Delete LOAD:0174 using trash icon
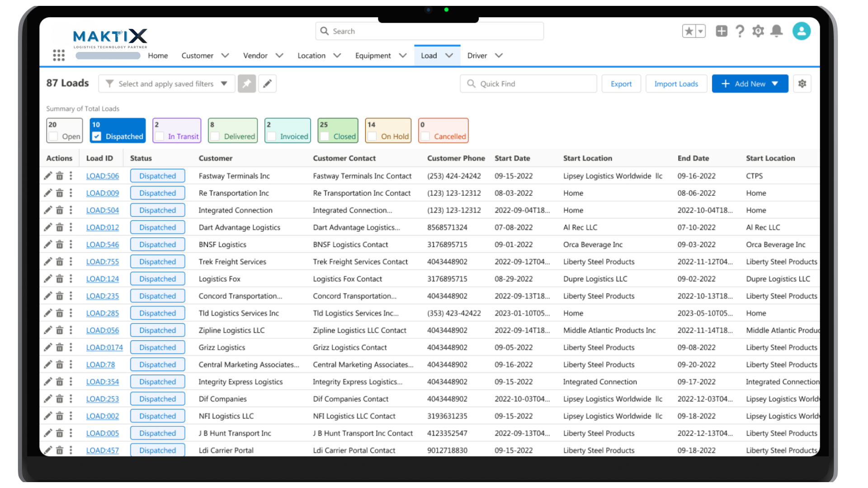The width and height of the screenshot is (868, 488). click(60, 347)
